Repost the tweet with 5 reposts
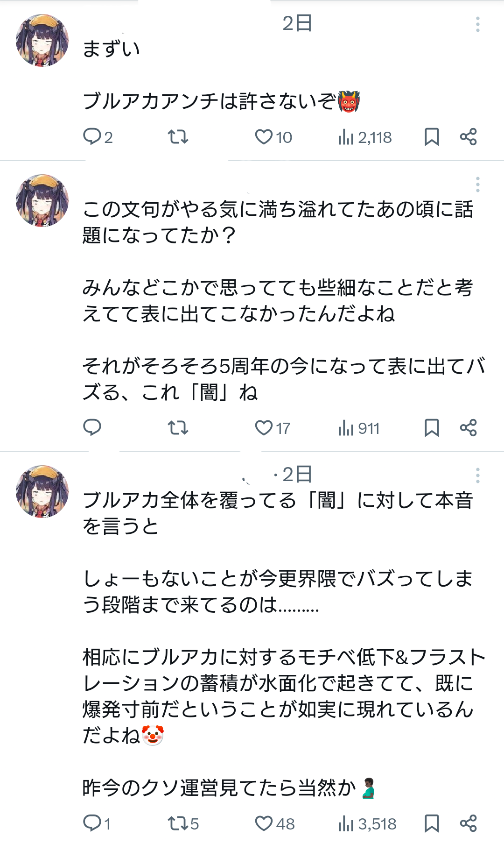The image size is (504, 844). point(178,823)
